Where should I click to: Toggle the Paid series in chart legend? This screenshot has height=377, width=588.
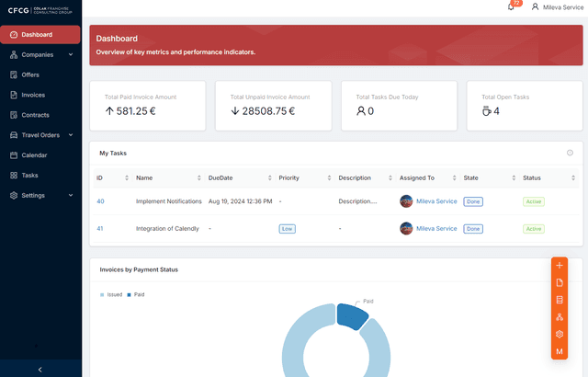135,294
